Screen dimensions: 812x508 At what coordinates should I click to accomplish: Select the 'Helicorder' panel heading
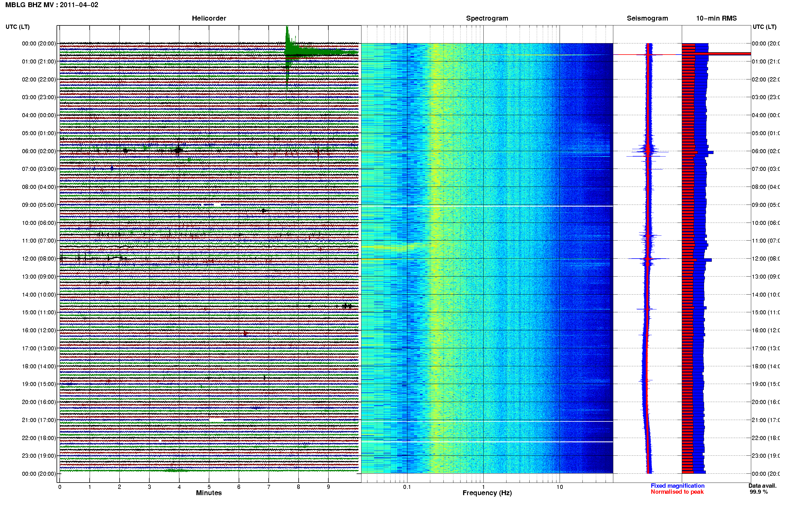pos(209,19)
